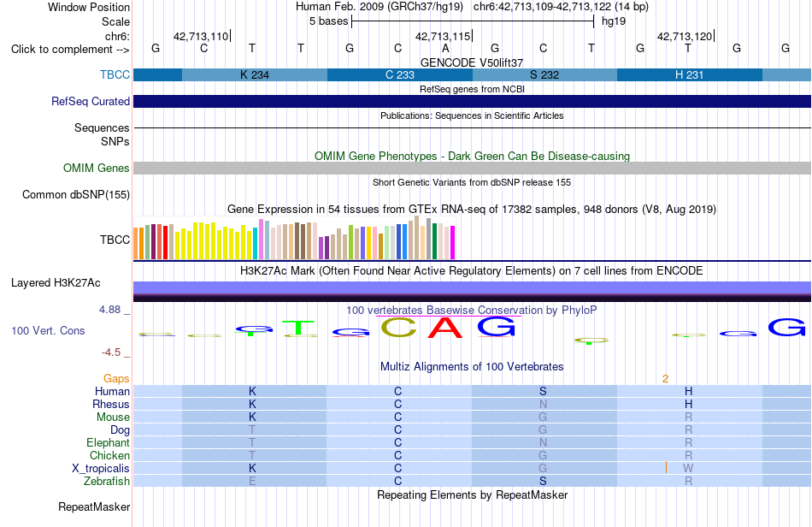812x527 pixels.
Task: Select the K 234 codon block
Action: click(254, 74)
